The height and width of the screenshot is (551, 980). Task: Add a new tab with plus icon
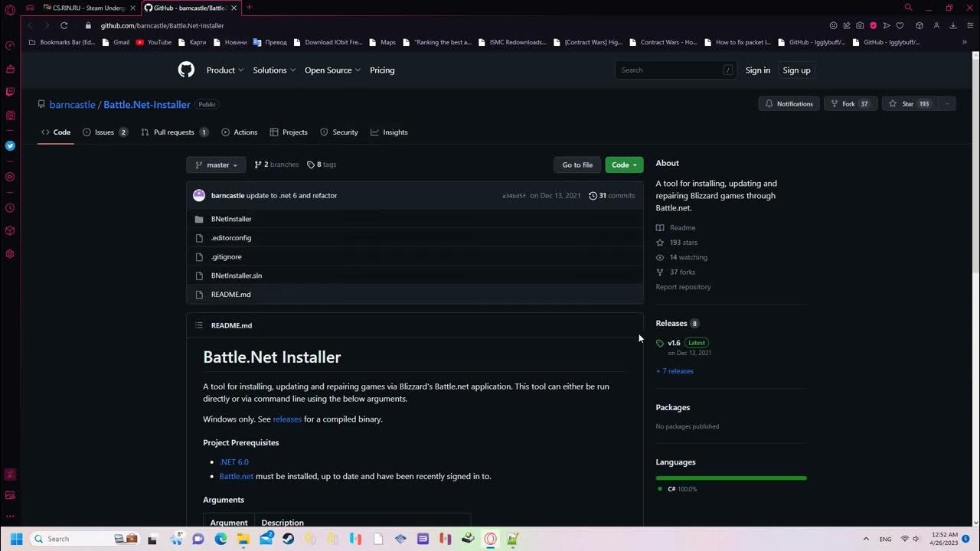point(249,8)
